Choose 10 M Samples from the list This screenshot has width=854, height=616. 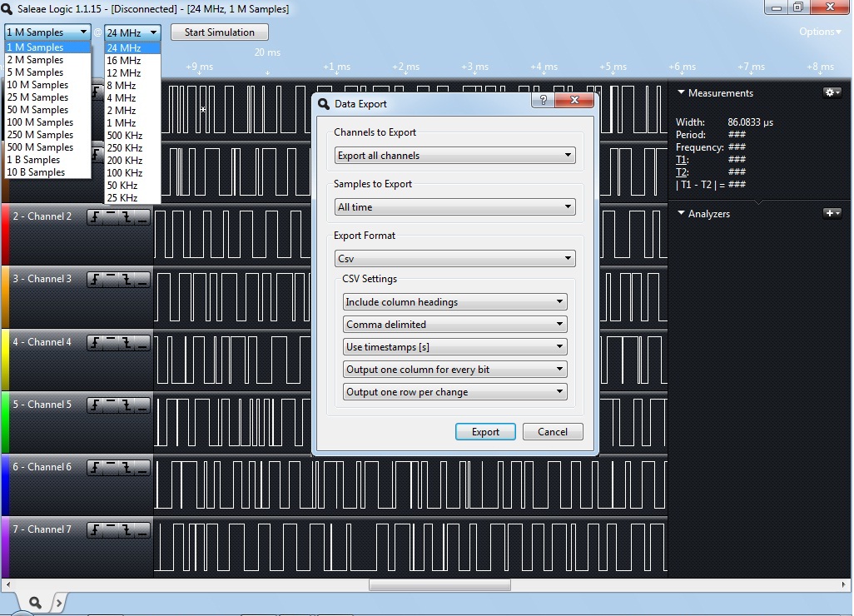point(47,85)
